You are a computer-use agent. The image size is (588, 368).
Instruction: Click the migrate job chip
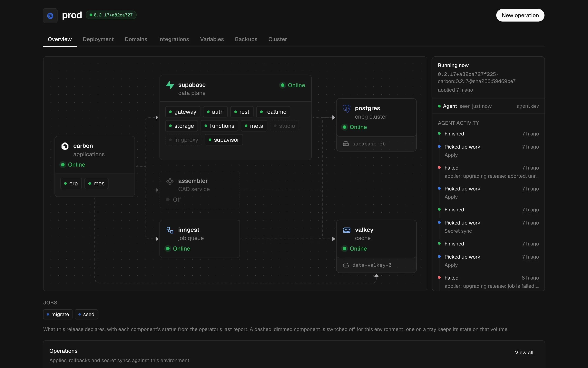tap(58, 314)
